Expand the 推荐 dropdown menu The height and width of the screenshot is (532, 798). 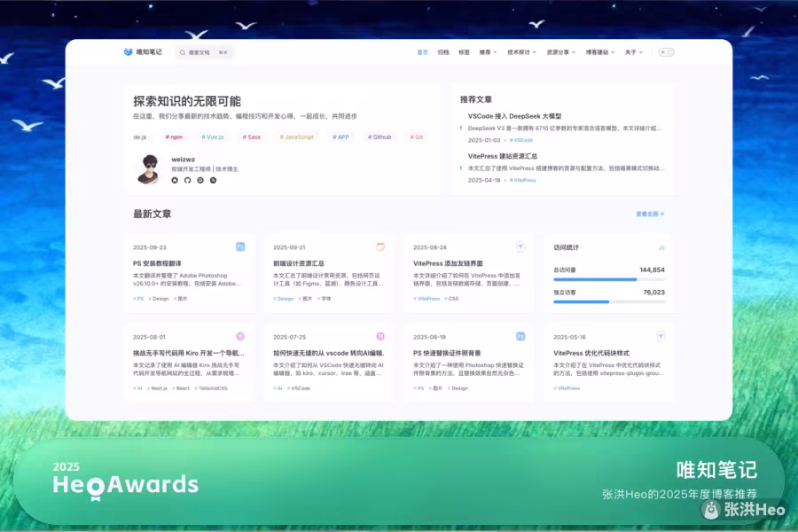click(x=488, y=52)
